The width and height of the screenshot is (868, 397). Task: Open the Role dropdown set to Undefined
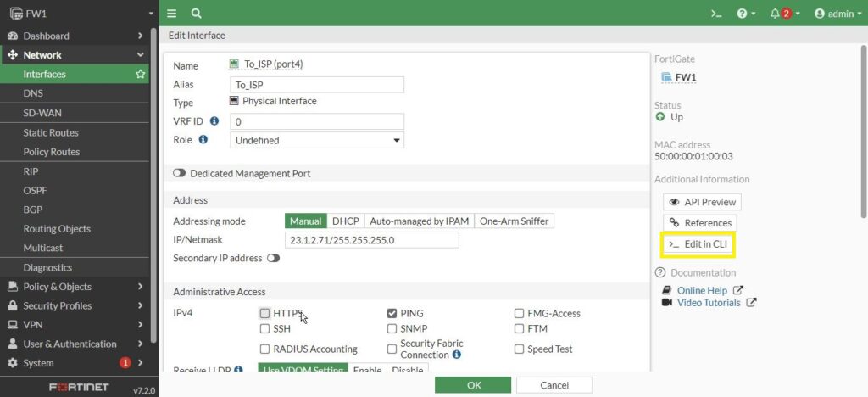tap(317, 140)
